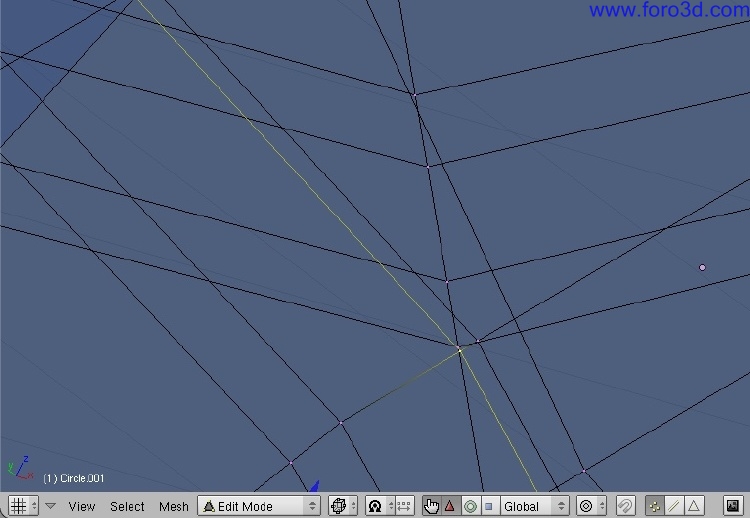Collapse header menus with the triangle arrow

pyautogui.click(x=51, y=506)
